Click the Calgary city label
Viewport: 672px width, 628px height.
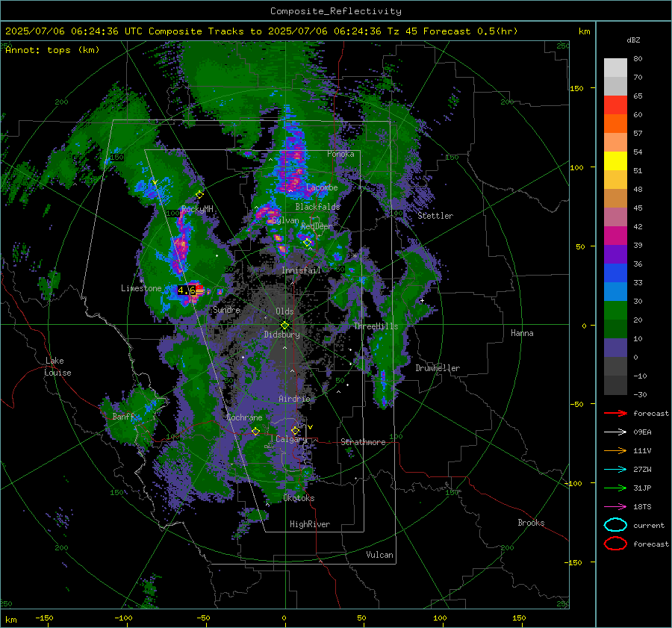[291, 439]
